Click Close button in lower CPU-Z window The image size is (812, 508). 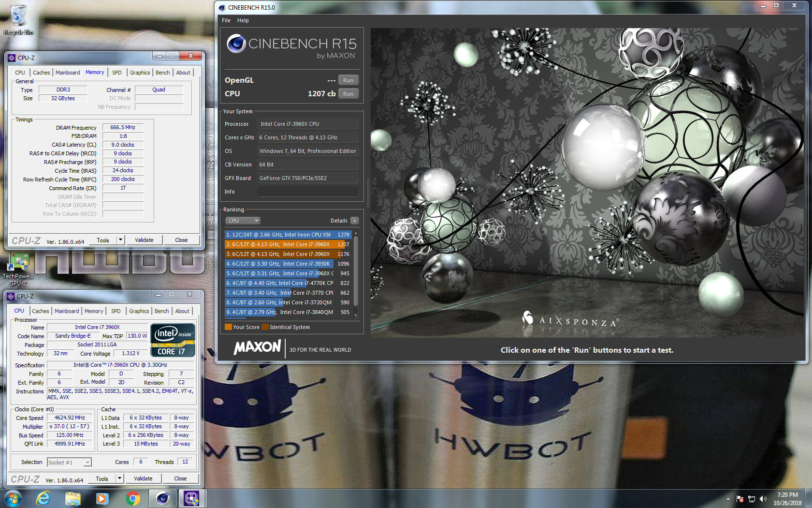coord(180,478)
